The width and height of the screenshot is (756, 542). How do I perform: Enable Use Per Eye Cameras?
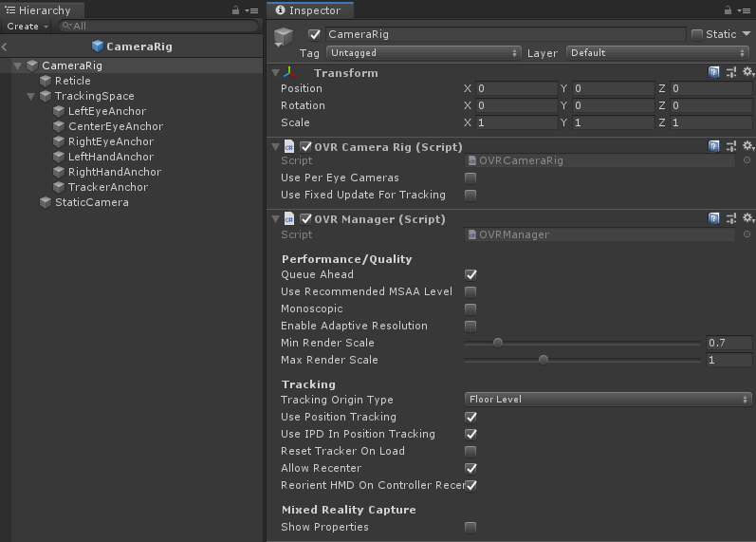pyautogui.click(x=470, y=178)
